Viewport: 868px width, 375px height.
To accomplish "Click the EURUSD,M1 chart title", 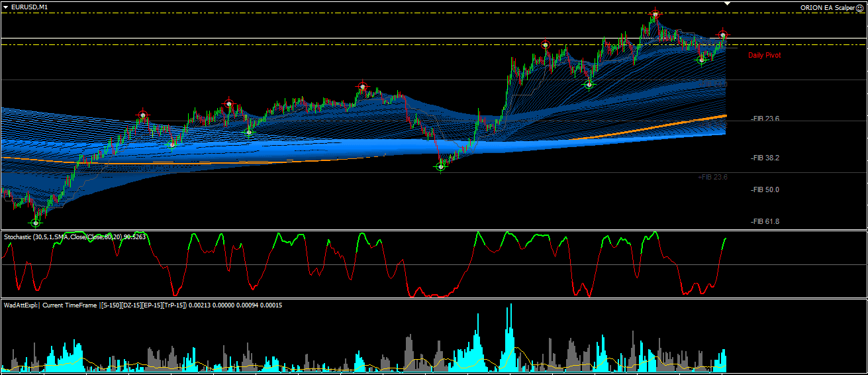I will [x=29, y=7].
